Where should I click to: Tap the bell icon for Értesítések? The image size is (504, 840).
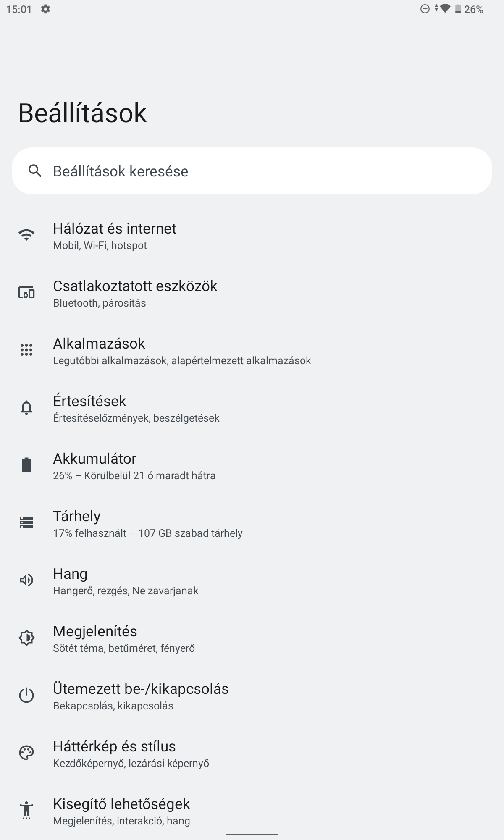[x=26, y=407]
